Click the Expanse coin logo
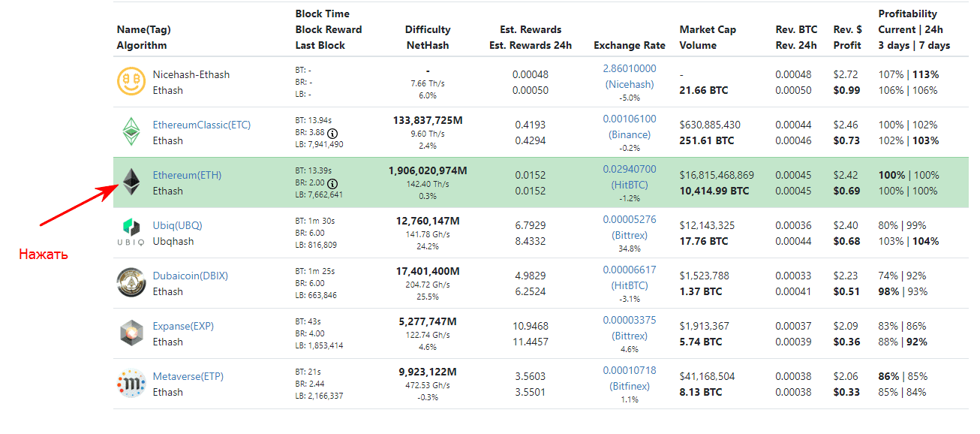Image resolution: width=980 pixels, height=434 pixels. [x=131, y=333]
